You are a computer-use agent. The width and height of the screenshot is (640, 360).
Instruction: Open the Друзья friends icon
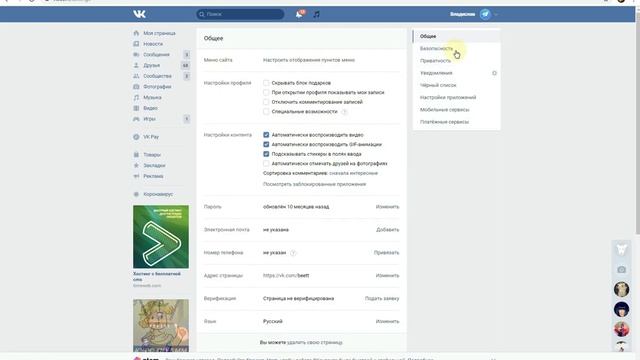(136, 65)
